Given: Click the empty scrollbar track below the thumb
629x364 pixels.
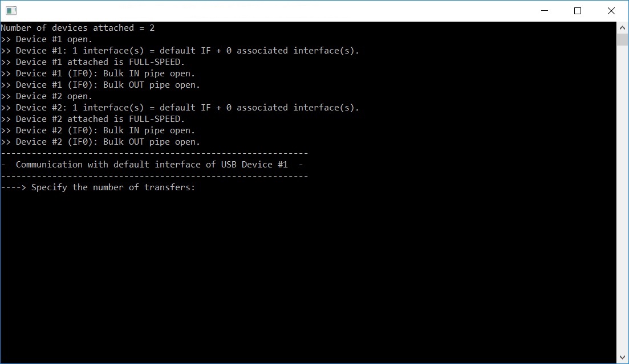Looking at the screenshot, I should pyautogui.click(x=622, y=198).
